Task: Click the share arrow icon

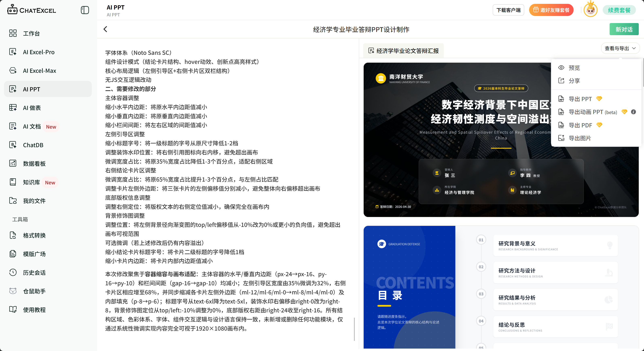Action: (561, 81)
